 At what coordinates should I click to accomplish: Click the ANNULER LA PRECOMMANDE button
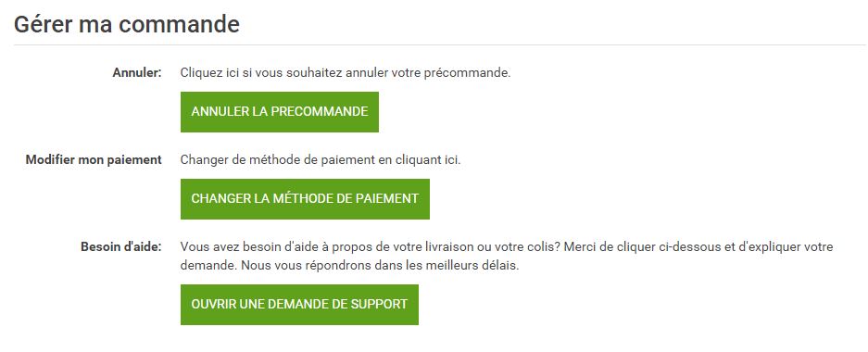tap(280, 112)
